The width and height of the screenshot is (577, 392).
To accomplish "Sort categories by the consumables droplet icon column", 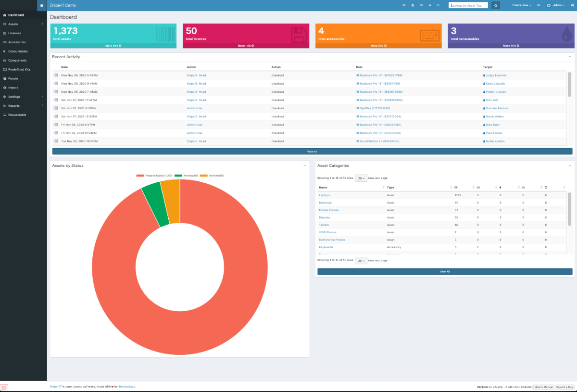I will (509, 187).
